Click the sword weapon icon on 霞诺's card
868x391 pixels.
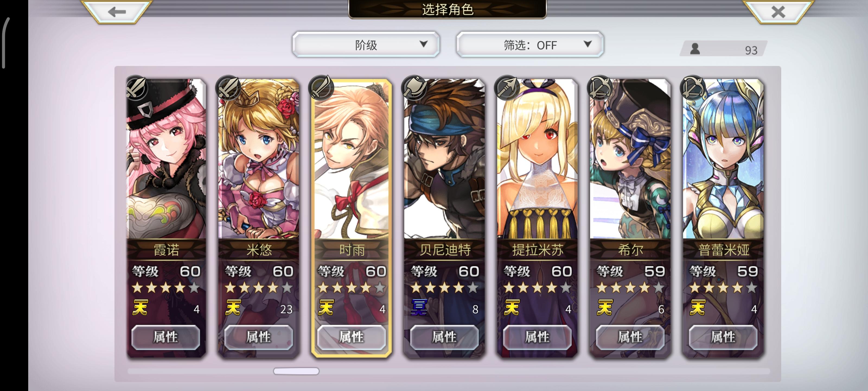pos(136,88)
